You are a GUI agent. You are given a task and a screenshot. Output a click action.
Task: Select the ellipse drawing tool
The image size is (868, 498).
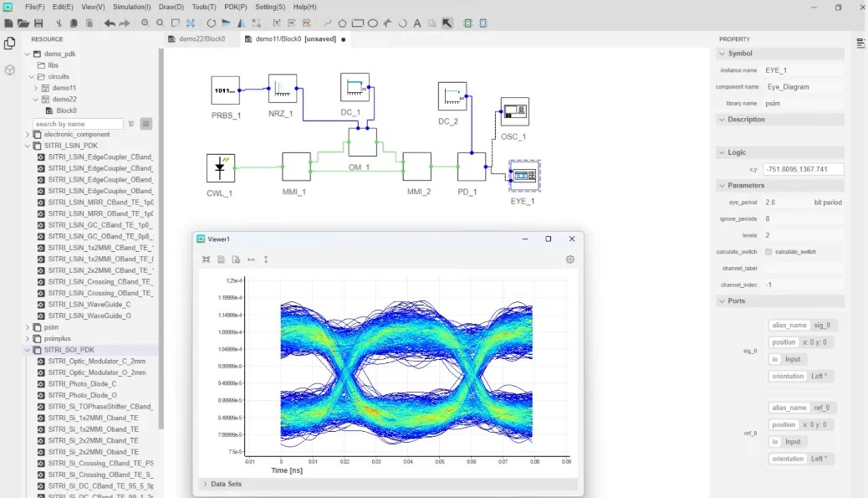pyautogui.click(x=373, y=23)
